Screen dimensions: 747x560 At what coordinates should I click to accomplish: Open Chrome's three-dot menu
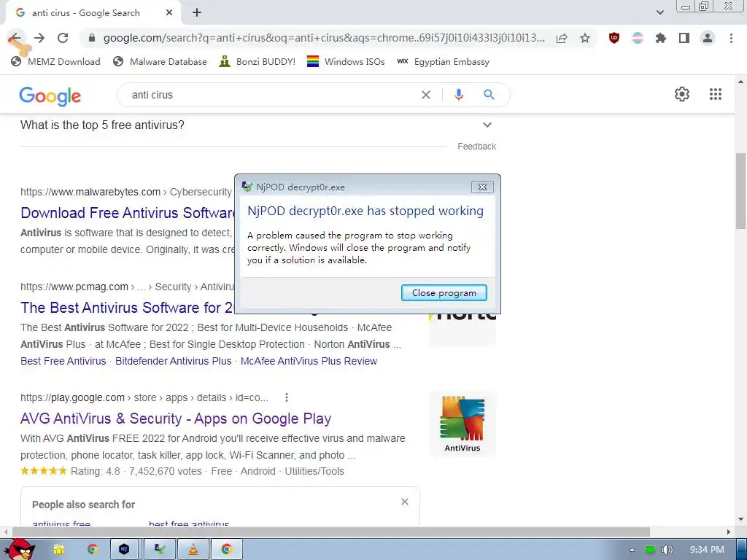[x=731, y=38]
